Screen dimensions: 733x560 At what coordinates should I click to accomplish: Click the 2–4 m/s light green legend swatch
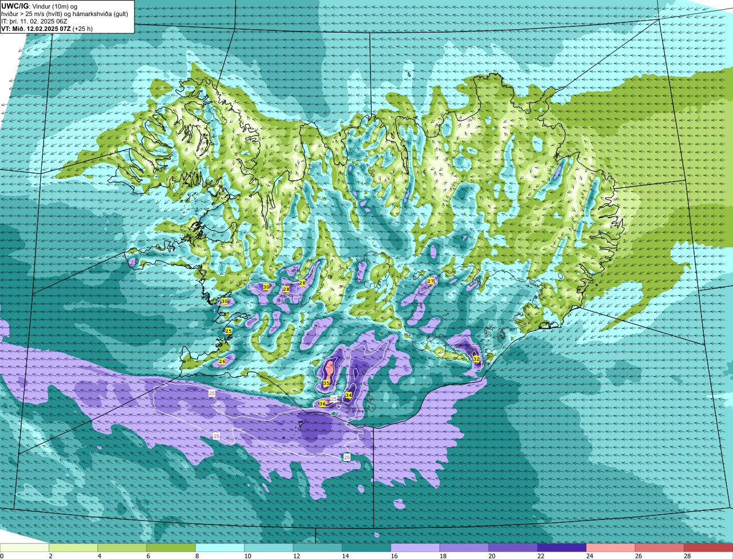click(73, 547)
